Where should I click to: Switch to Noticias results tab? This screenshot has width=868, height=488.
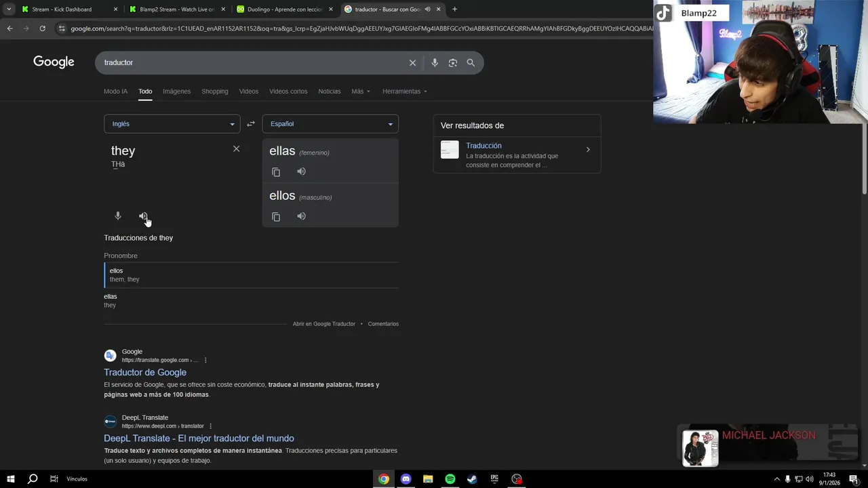click(330, 91)
